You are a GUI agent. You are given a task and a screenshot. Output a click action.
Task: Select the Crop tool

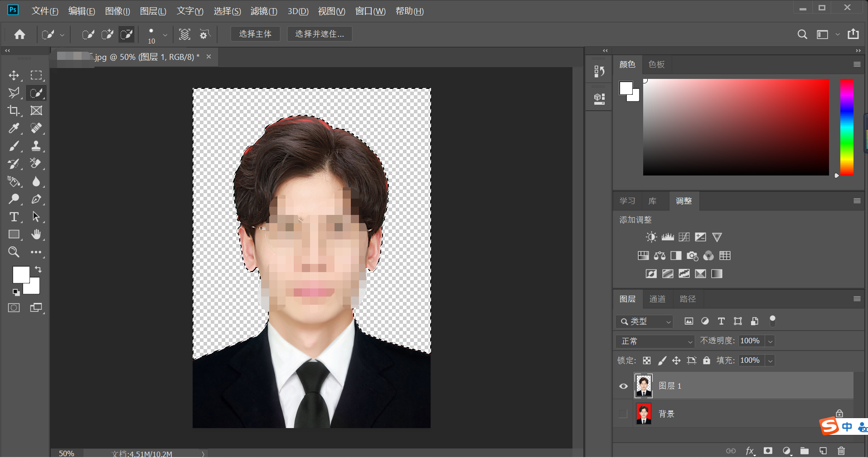14,111
